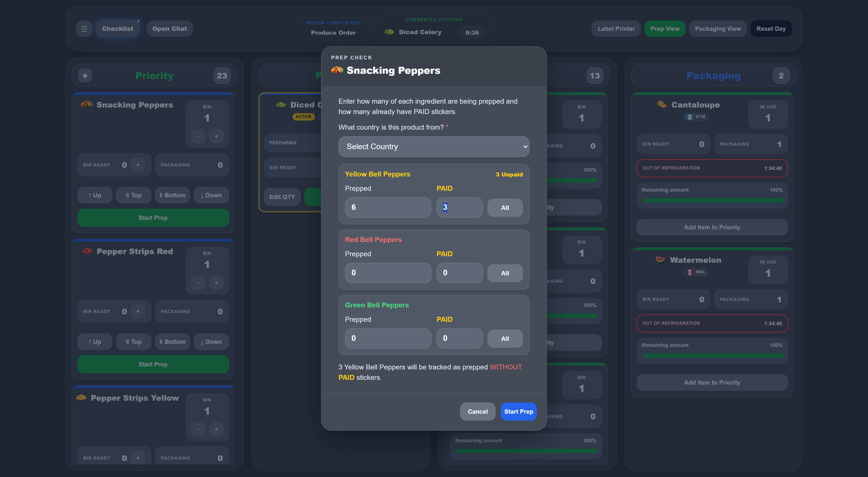Switch to Prep View
This screenshot has height=477, width=868.
[x=665, y=29]
